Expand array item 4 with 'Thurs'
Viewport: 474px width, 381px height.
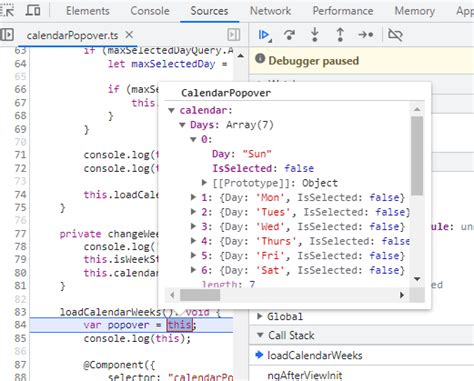tap(193, 241)
